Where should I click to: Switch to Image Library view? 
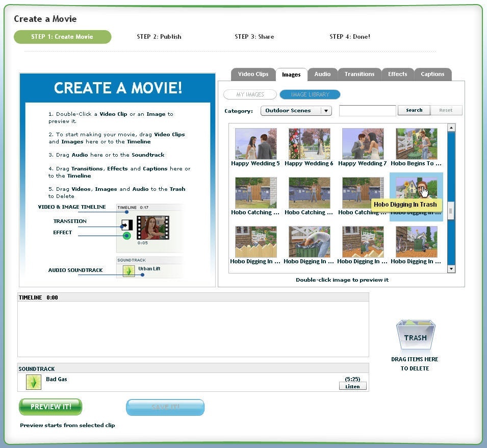click(x=310, y=94)
